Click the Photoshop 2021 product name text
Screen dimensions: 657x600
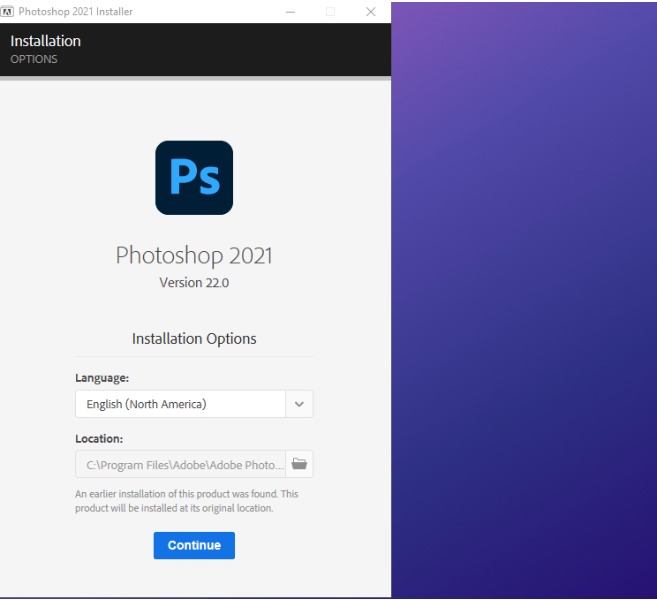tap(194, 255)
